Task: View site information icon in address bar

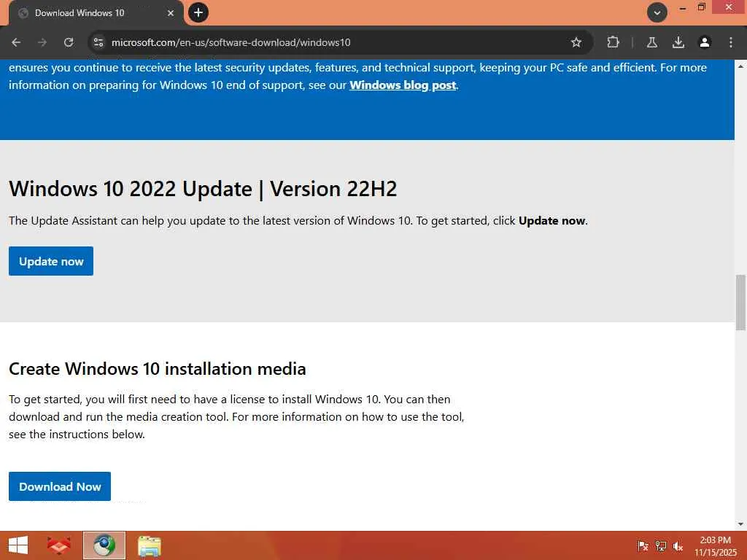Action: tap(98, 42)
